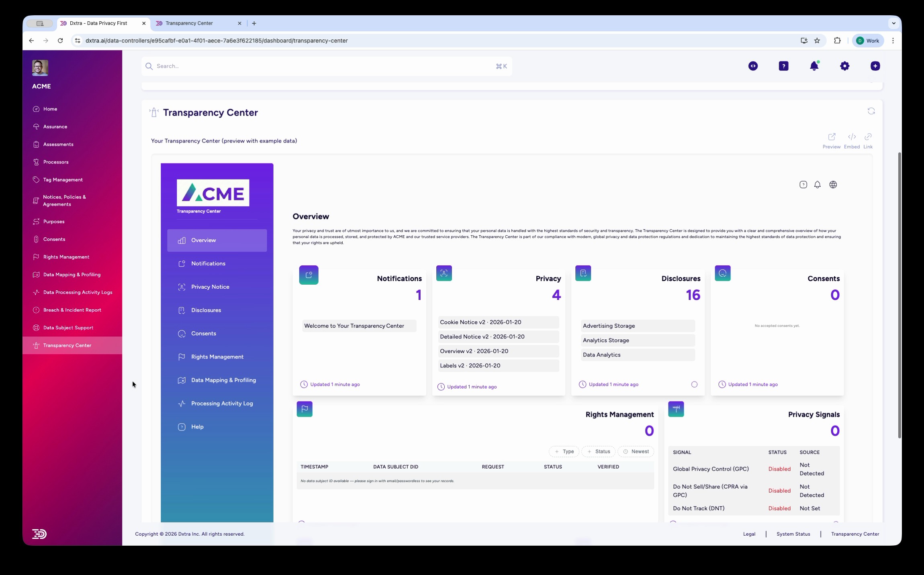Click the System Status footer link
Viewport: 924px width, 575px height.
pyautogui.click(x=793, y=534)
